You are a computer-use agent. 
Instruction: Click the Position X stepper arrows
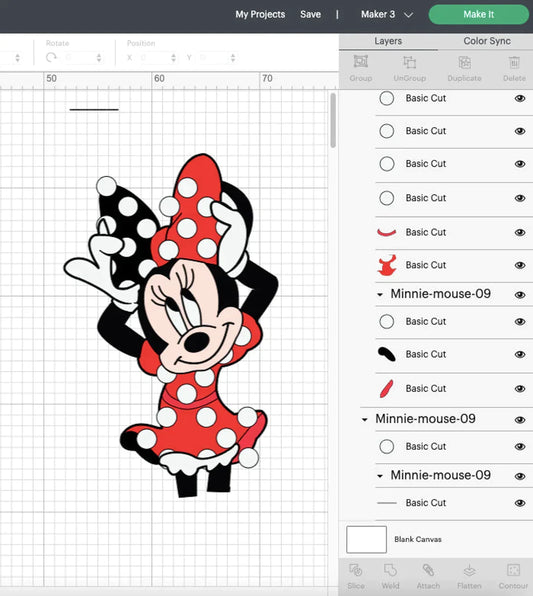click(173, 58)
